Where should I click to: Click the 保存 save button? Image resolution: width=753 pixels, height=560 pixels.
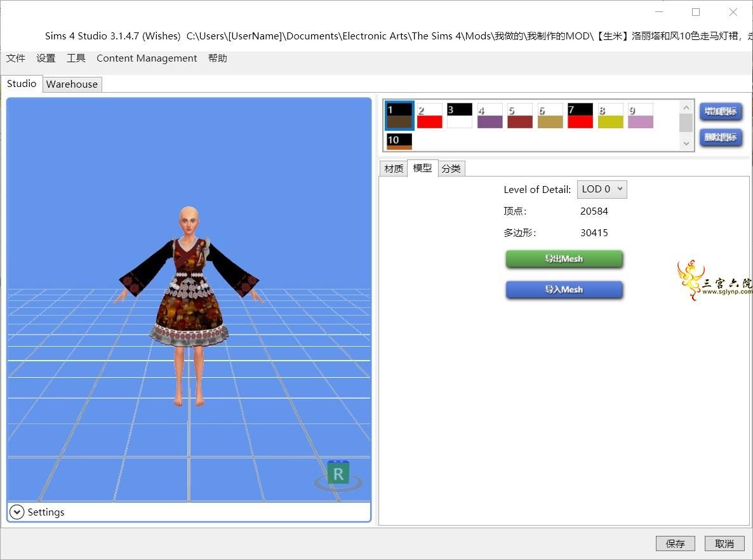pos(676,543)
